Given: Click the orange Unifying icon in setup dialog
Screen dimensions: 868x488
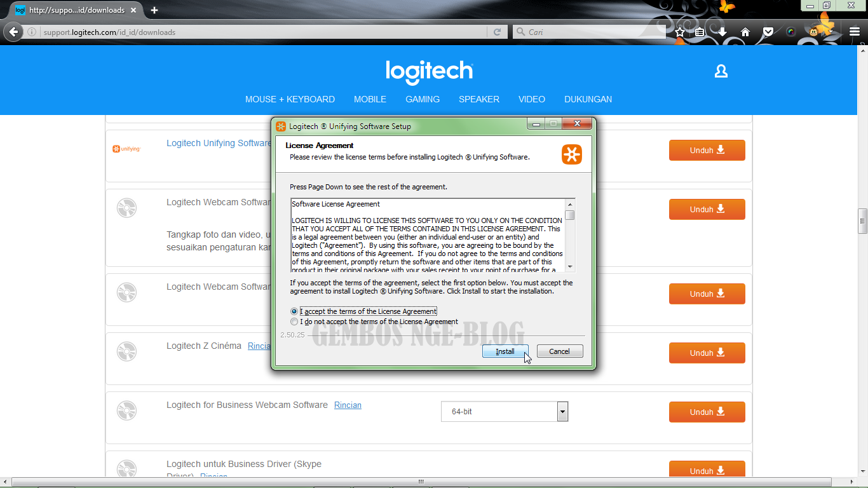Looking at the screenshot, I should click(571, 154).
